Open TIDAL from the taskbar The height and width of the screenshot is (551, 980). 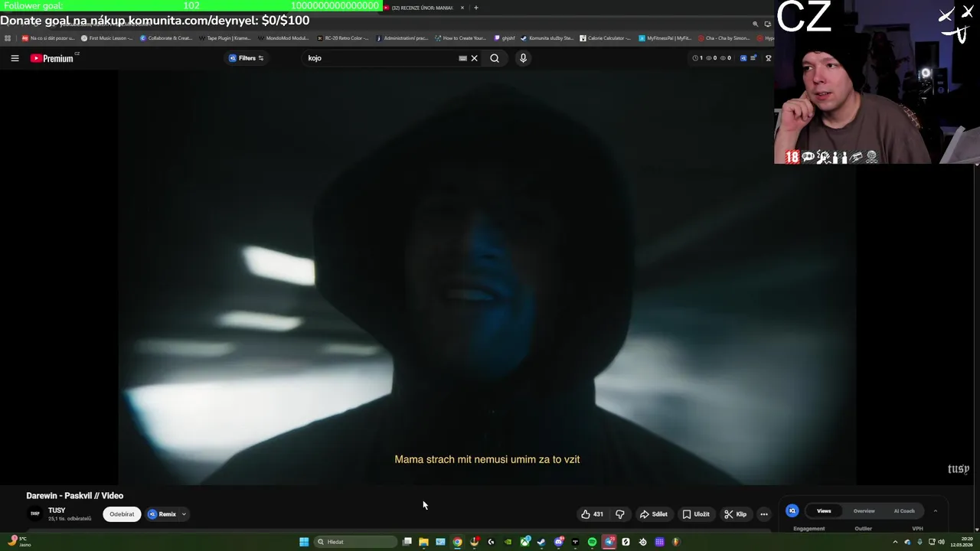[x=575, y=542]
